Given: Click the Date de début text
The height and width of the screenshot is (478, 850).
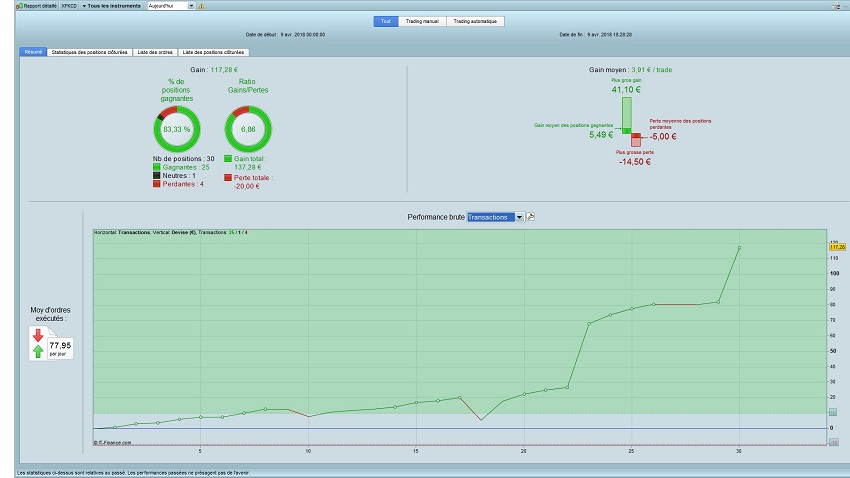Looking at the screenshot, I should [285, 35].
